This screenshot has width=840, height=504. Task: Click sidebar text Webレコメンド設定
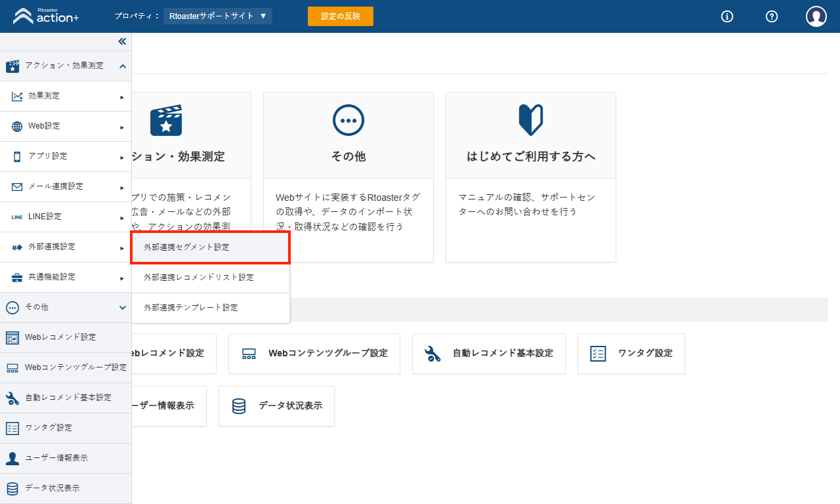pos(60,337)
